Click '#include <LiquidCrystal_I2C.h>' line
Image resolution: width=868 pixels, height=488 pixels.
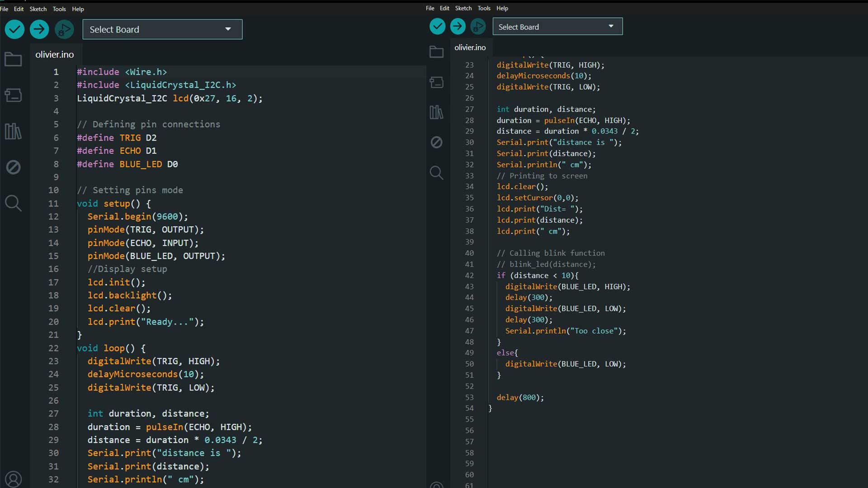point(156,85)
